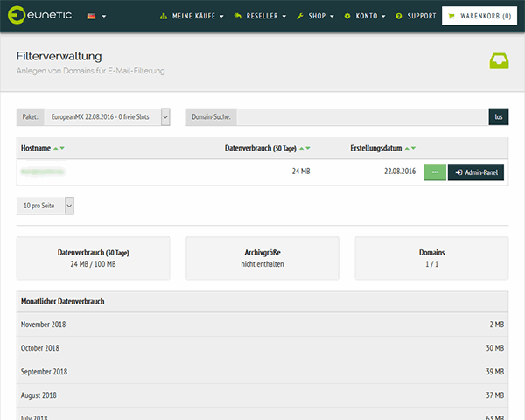The image size is (525, 420).
Task: Expand the 10 pro Seite dropdown
Action: pyautogui.click(x=45, y=206)
